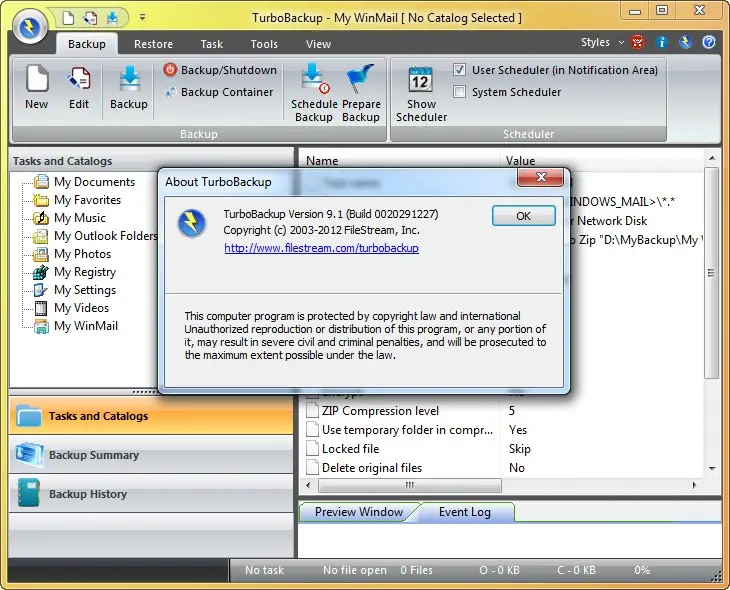Open the Task ribbon tab
Viewport: 730px width, 590px height.
pyautogui.click(x=211, y=44)
